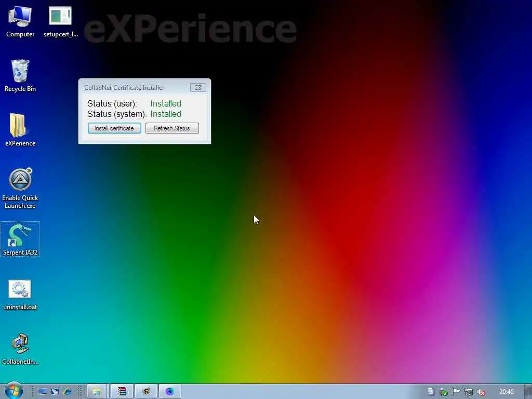This screenshot has width=532, height=399.
Task: Click Show Desktop quick launch icon
Action: coord(43,392)
